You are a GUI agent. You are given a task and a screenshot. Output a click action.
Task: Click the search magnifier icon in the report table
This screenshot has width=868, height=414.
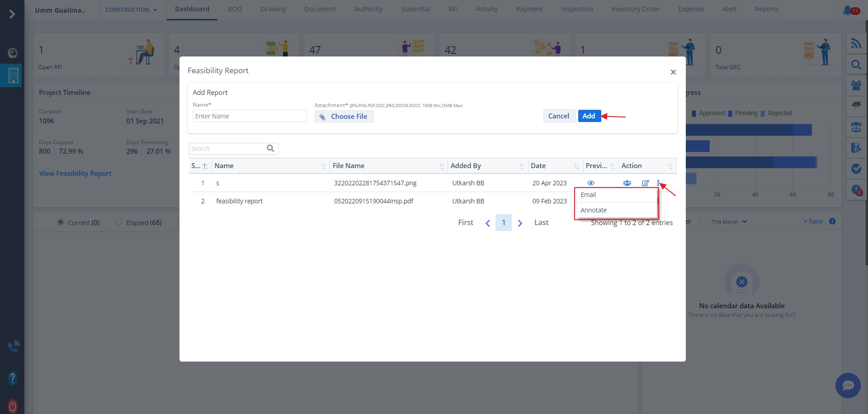(x=270, y=149)
